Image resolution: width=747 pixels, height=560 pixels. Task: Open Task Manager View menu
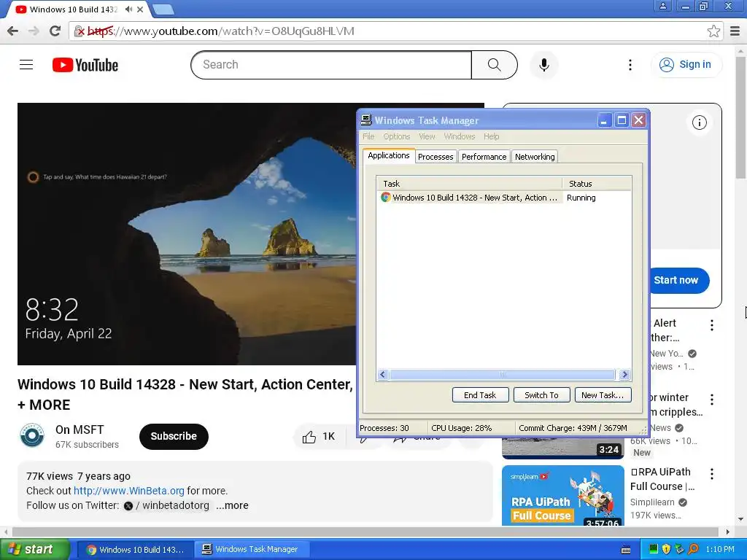[427, 136]
